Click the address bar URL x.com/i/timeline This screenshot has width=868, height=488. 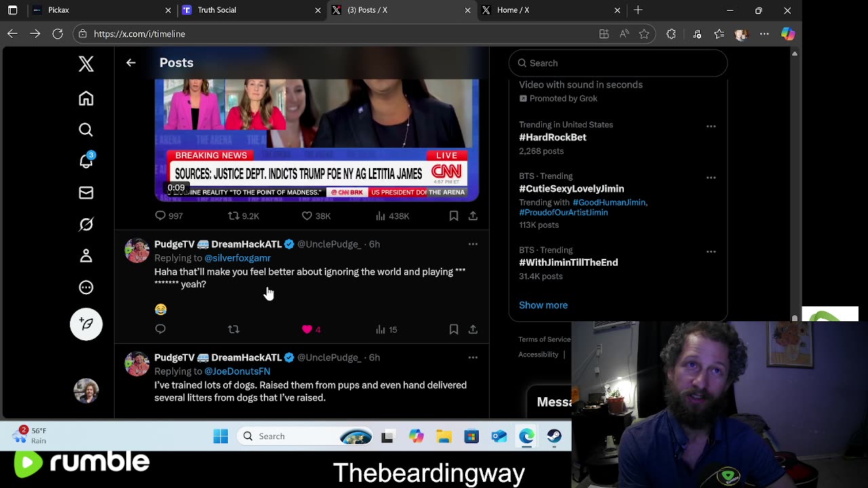coord(140,34)
